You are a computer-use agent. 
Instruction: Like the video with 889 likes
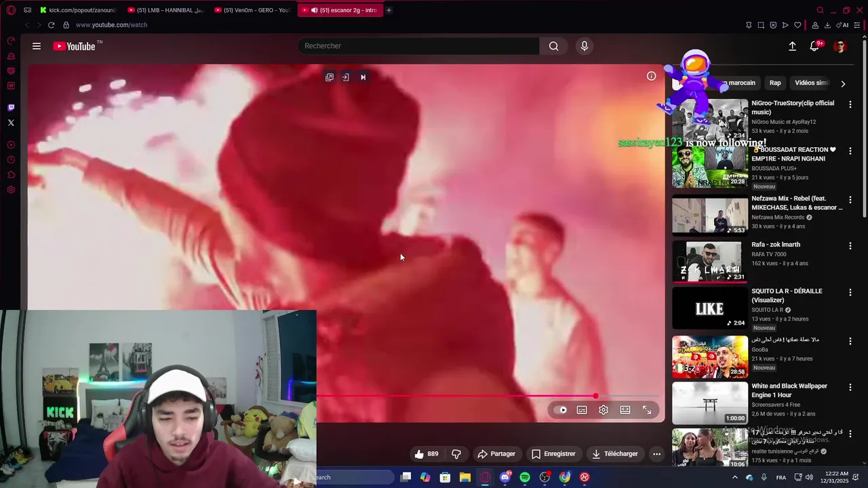[x=427, y=454]
